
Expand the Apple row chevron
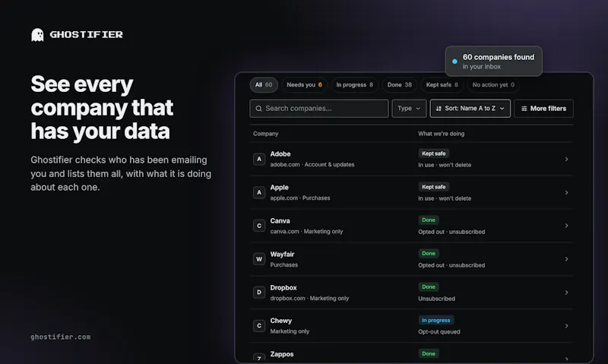[x=566, y=192]
